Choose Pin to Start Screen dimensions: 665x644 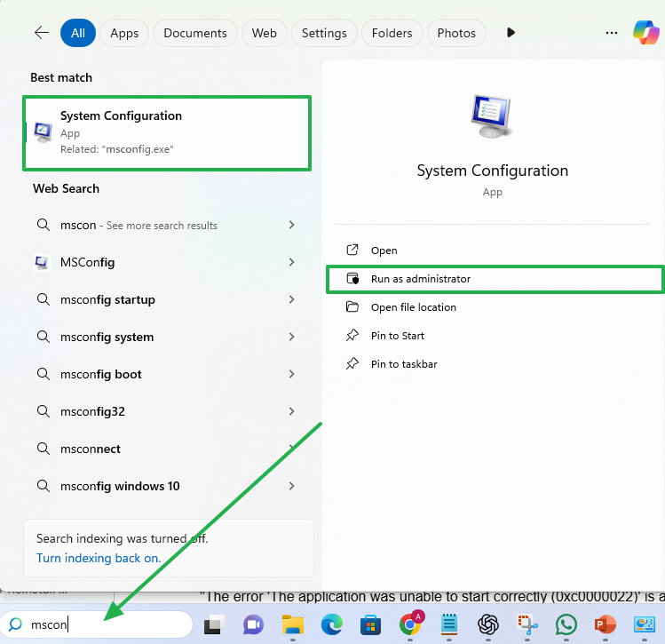(x=494, y=336)
